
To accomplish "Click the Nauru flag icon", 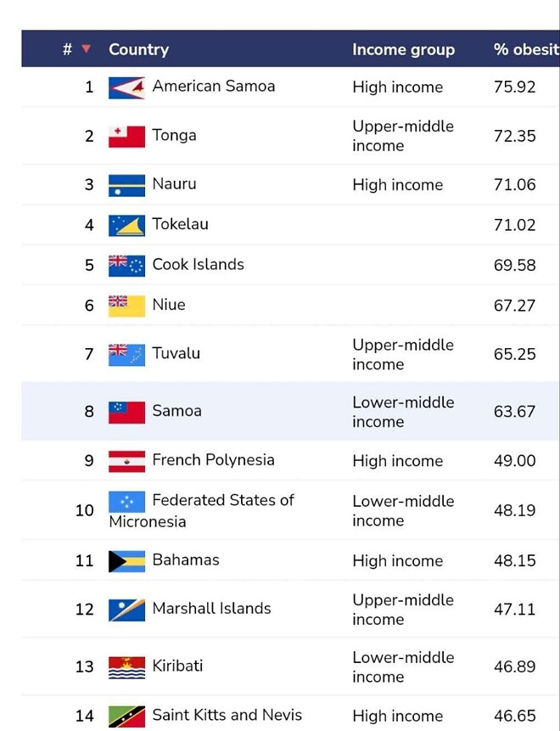I will coord(126,185).
